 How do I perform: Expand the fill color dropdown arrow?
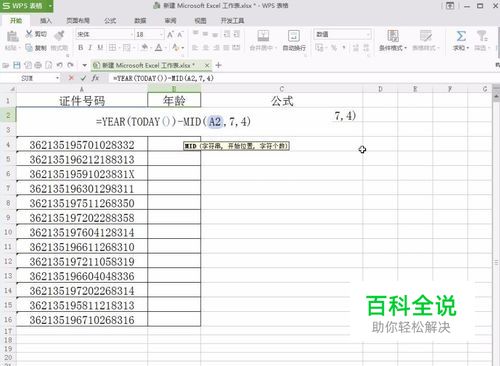(151, 48)
